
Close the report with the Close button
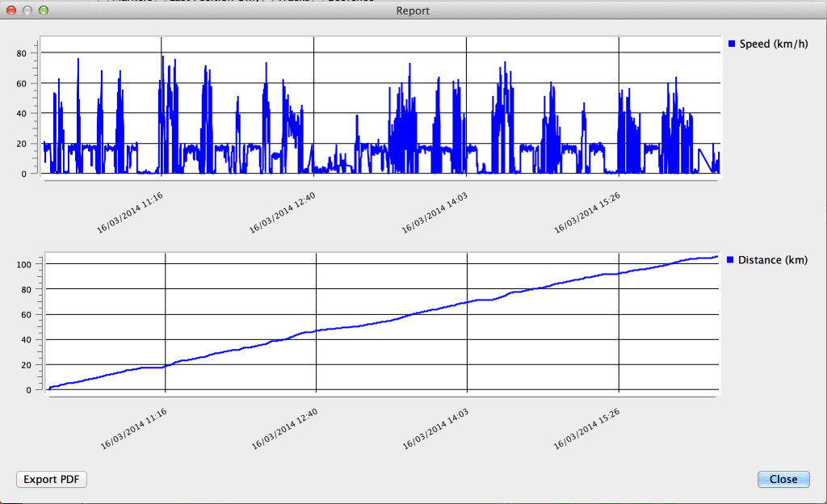(x=783, y=479)
